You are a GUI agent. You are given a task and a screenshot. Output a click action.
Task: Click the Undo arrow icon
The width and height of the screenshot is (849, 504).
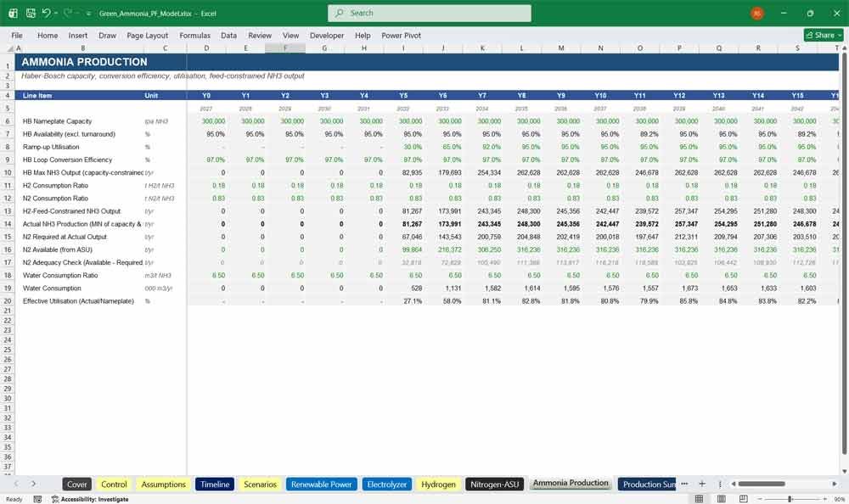point(46,13)
